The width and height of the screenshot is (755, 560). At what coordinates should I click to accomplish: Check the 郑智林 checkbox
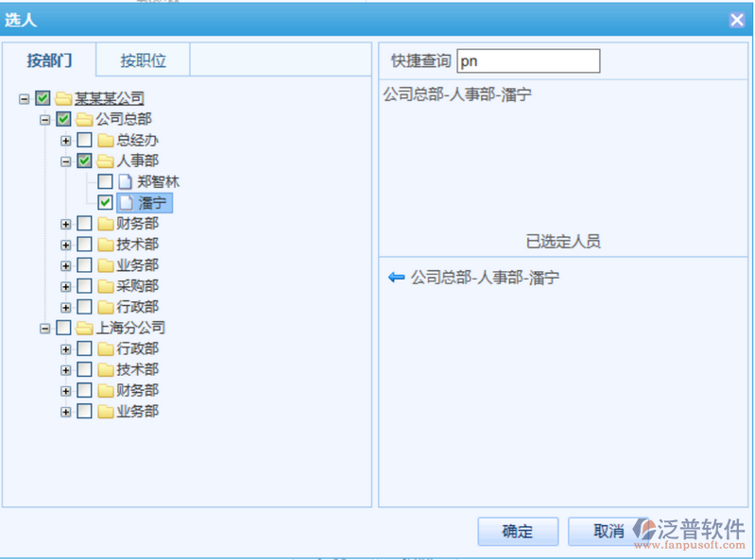[x=105, y=181]
